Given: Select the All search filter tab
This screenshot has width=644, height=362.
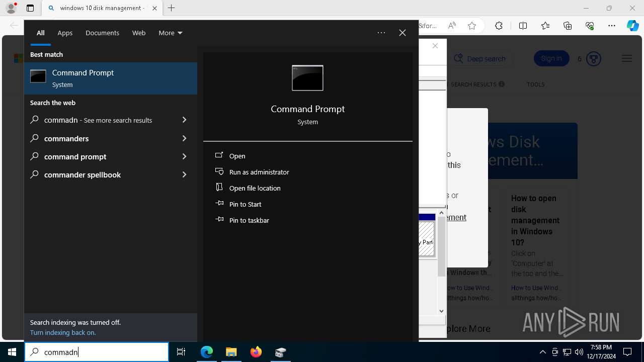Looking at the screenshot, I should click(41, 33).
